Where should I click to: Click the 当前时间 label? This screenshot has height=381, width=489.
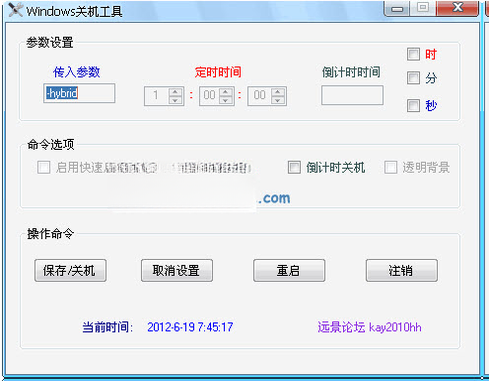click(x=107, y=327)
